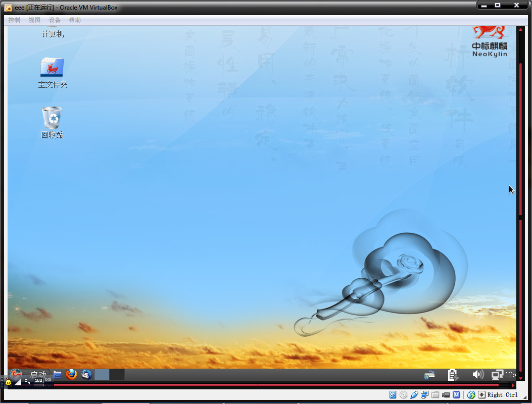Click VirtualBox shared folders status icon
The image size is (532, 404).
(x=435, y=395)
